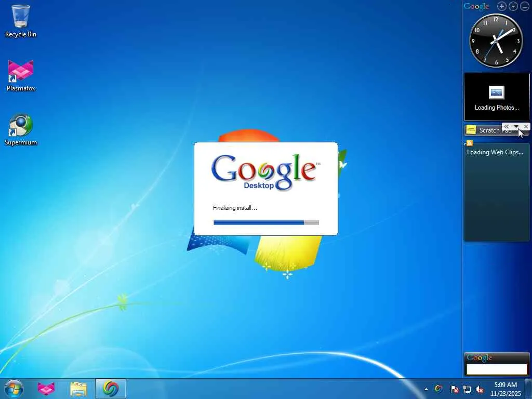Click the Google logo at sidebar top
The width and height of the screenshot is (532, 399).
coord(476,6)
